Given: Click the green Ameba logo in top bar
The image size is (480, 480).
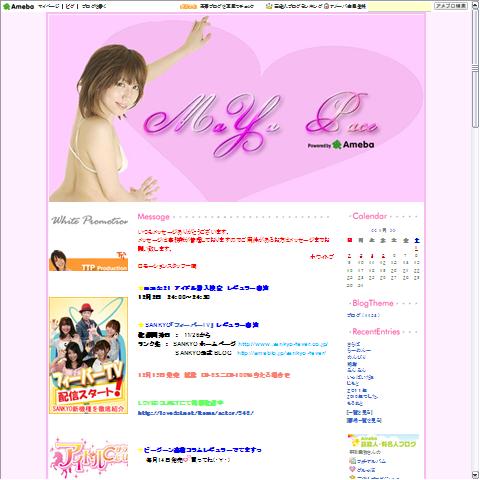Looking at the screenshot, I should point(18,6).
